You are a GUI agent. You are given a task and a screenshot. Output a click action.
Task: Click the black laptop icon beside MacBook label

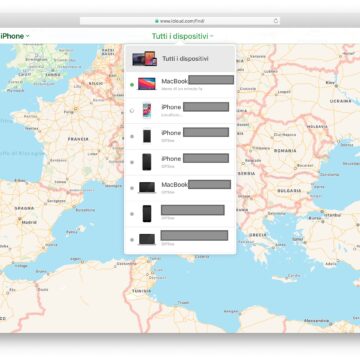tap(147, 188)
